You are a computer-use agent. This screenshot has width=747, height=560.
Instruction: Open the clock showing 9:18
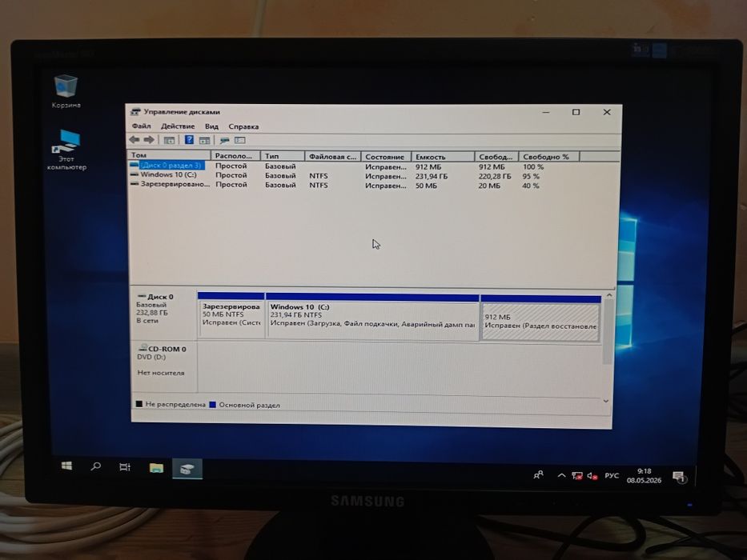644,476
